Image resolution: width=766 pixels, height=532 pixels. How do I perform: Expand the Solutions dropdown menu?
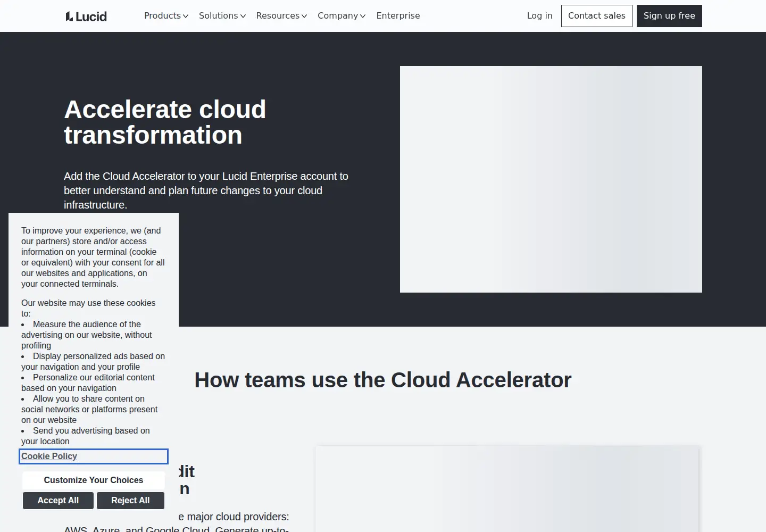tap(222, 16)
